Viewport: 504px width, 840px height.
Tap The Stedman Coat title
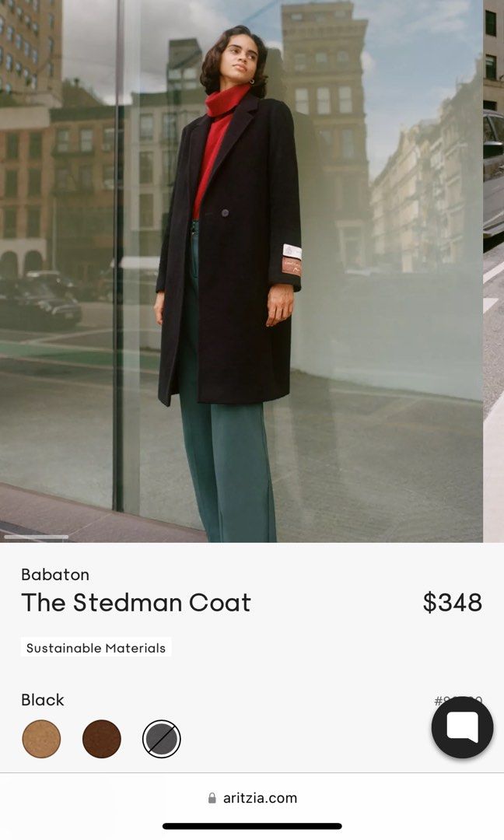point(136,603)
